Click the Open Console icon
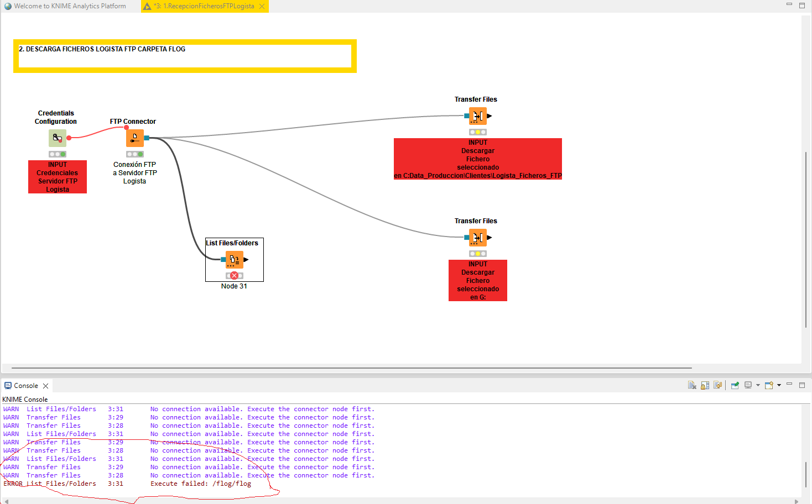 [769, 385]
